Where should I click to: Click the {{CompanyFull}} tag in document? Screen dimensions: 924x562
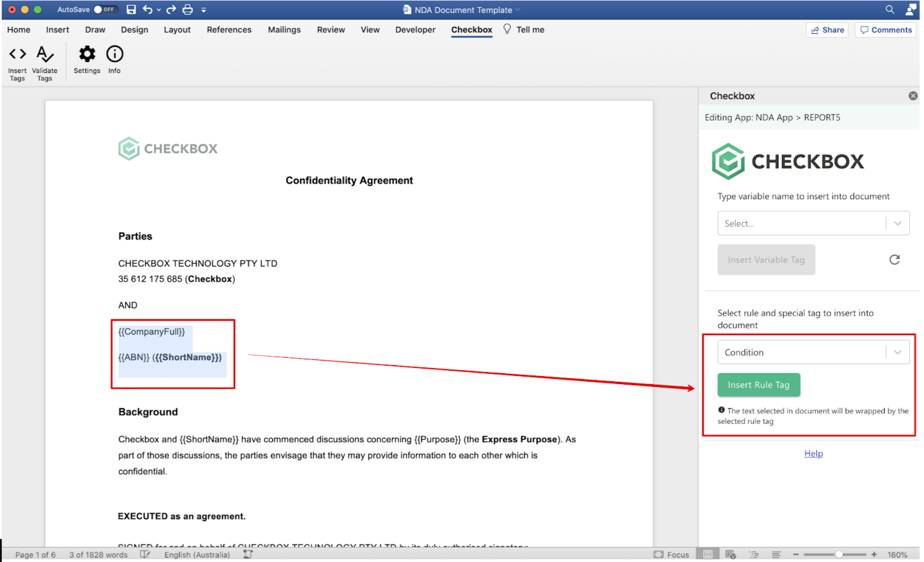[151, 332]
